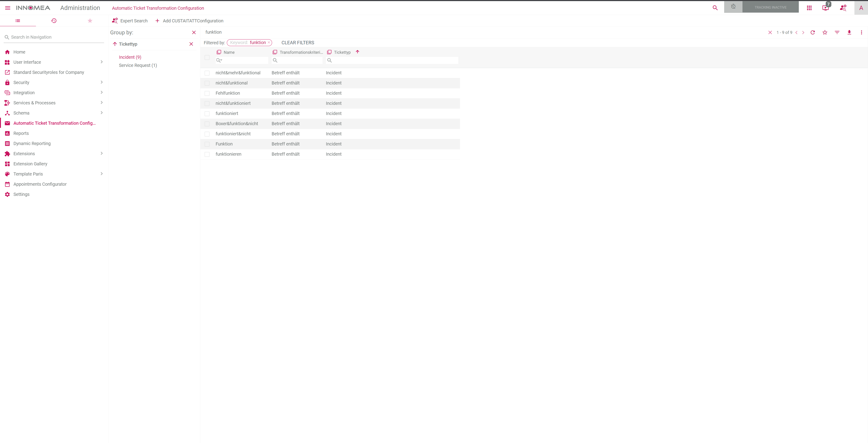The width and height of the screenshot is (868, 443).
Task: Open the Name column filter dropdown
Action: [219, 60]
